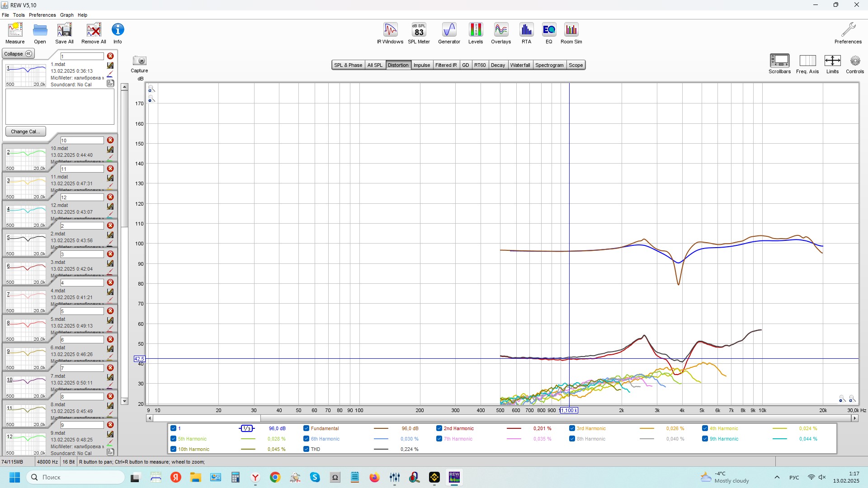Open the IR Windows tool
The width and height of the screenshot is (868, 488).
coord(390,33)
